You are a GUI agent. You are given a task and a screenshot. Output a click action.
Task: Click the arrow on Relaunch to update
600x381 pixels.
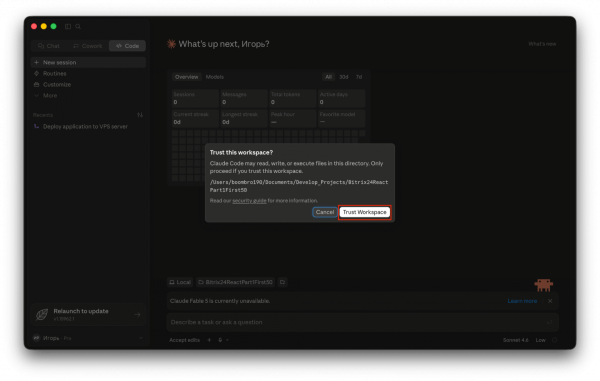coord(137,315)
